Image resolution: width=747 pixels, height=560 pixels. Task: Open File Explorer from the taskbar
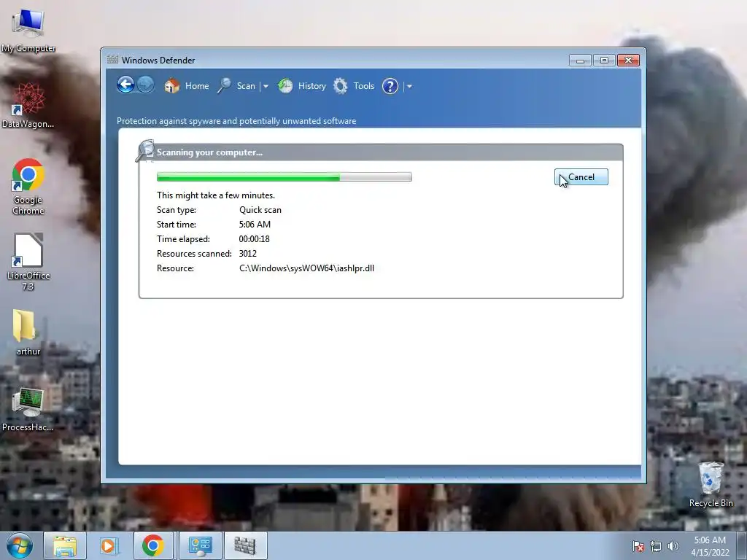click(x=65, y=545)
